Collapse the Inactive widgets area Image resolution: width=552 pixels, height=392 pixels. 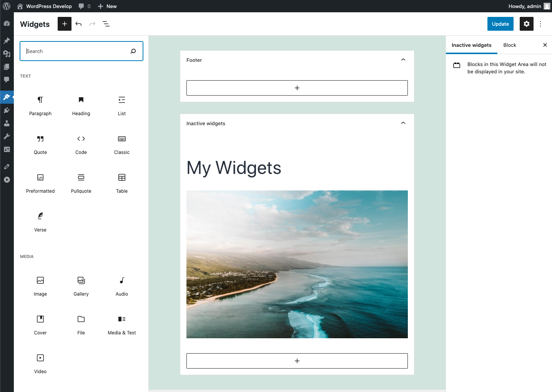click(403, 123)
